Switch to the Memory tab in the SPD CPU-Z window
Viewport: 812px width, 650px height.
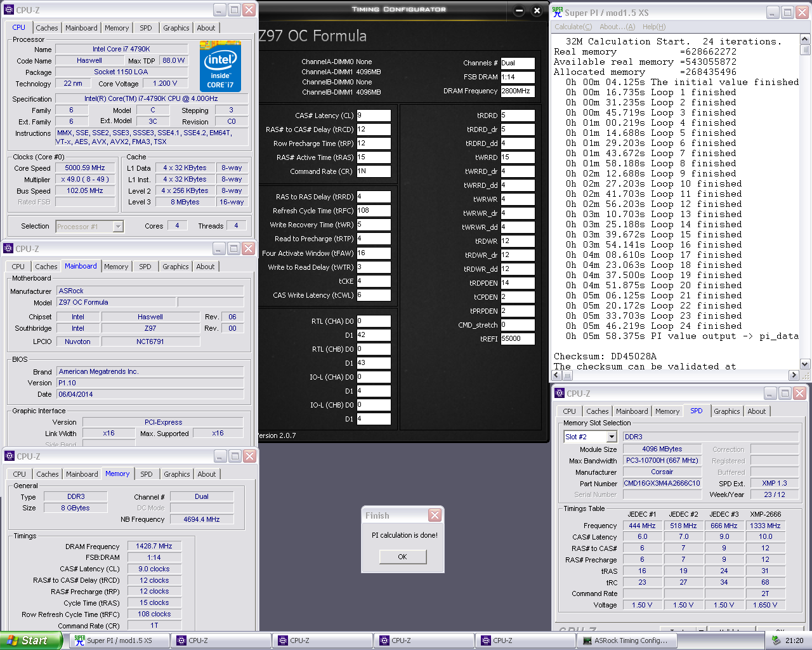coord(667,411)
